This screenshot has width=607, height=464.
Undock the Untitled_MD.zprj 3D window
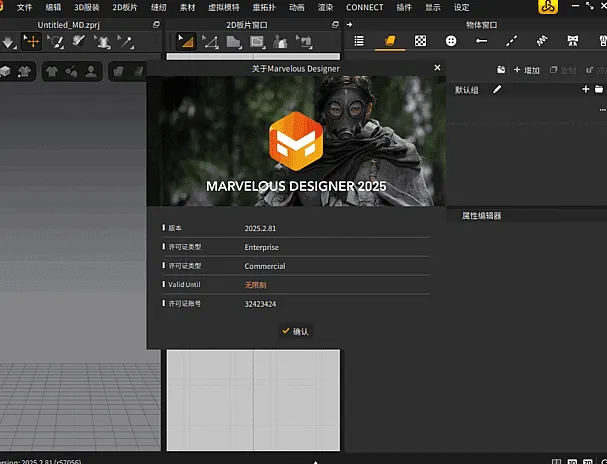click(156, 25)
